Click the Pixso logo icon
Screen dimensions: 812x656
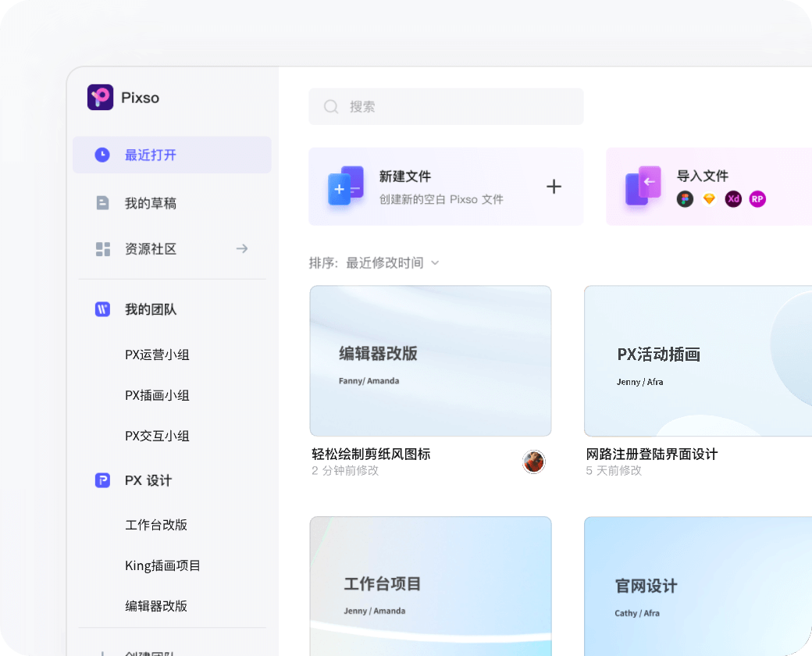point(99,97)
